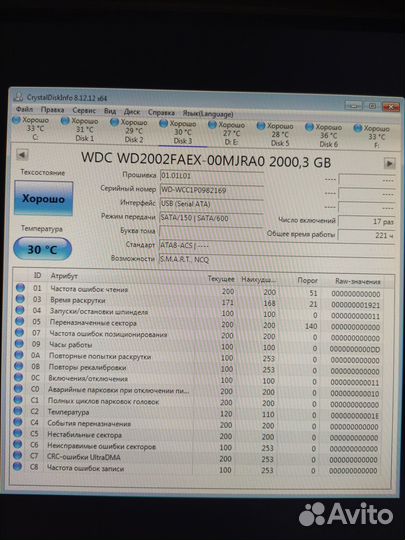Open the Справка menu
This screenshot has width=405, height=540.
(161, 113)
